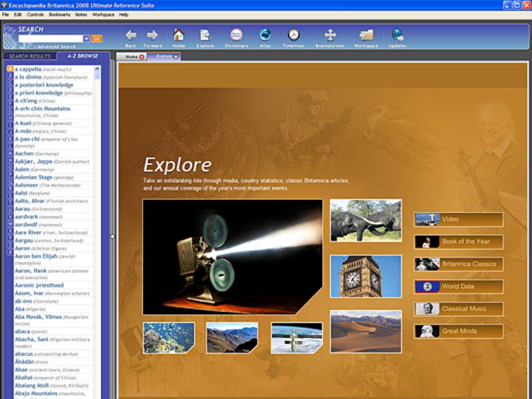
Task: Open Great Minds button
Action: click(458, 331)
